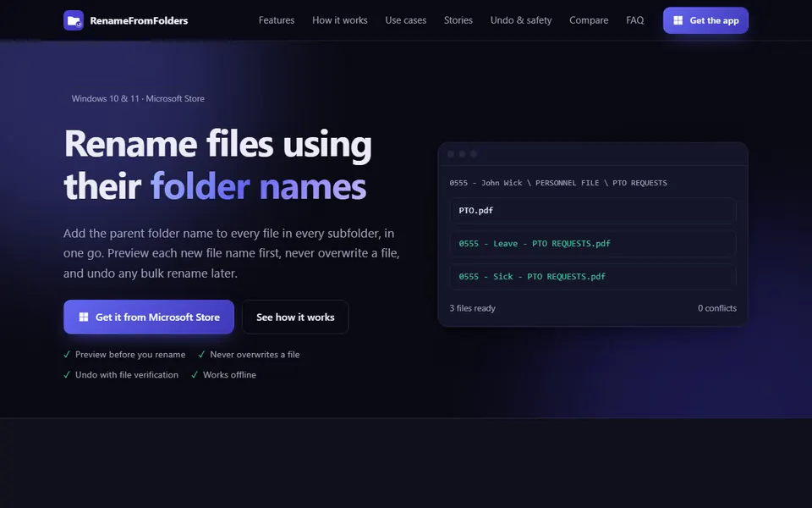
Task: Click the Never overwrites a file text
Action: point(255,355)
